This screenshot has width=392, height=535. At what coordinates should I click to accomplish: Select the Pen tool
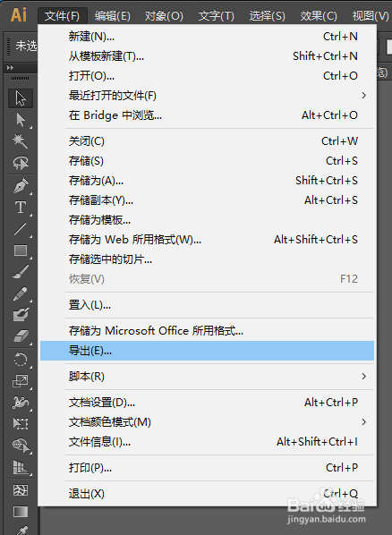(x=21, y=186)
